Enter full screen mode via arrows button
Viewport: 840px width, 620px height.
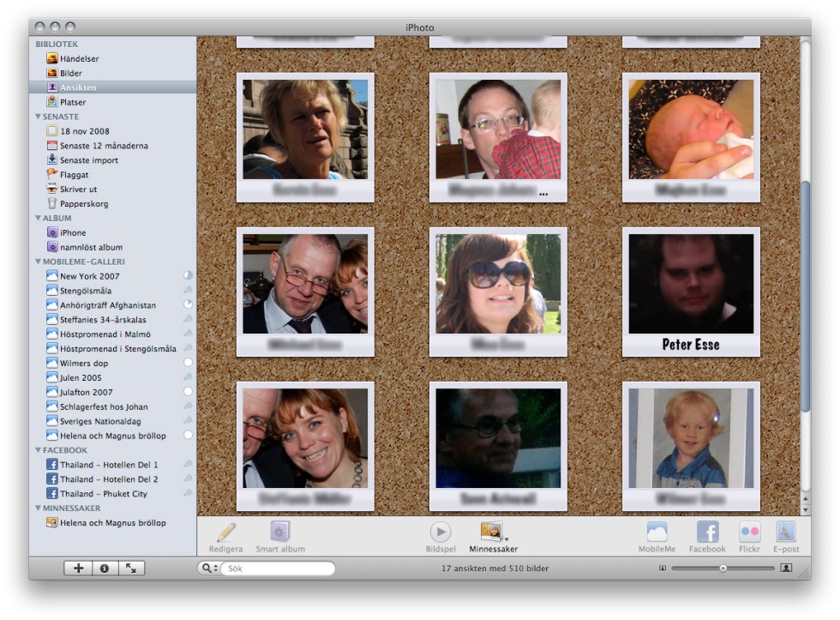pos(131,569)
